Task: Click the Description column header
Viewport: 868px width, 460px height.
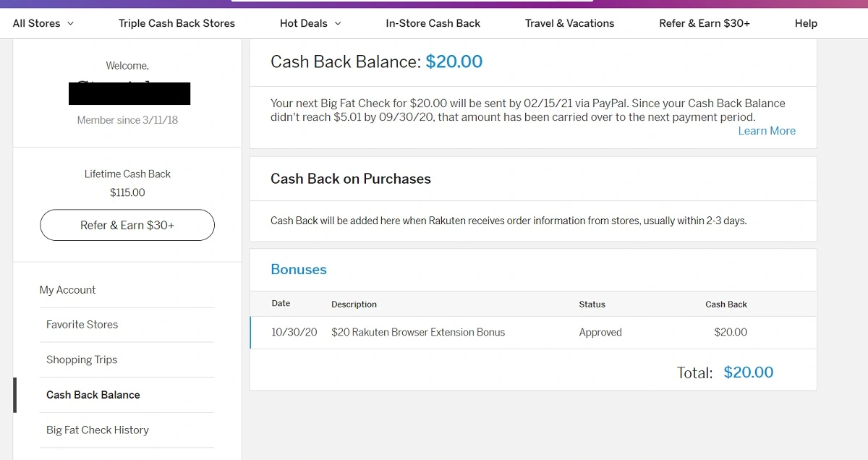Action: tap(354, 304)
